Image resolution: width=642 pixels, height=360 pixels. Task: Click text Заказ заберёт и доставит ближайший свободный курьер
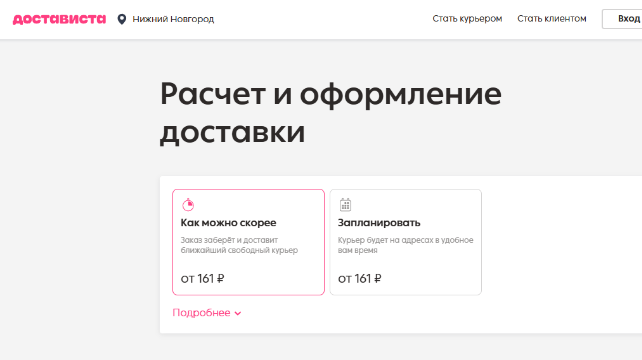pyautogui.click(x=239, y=245)
